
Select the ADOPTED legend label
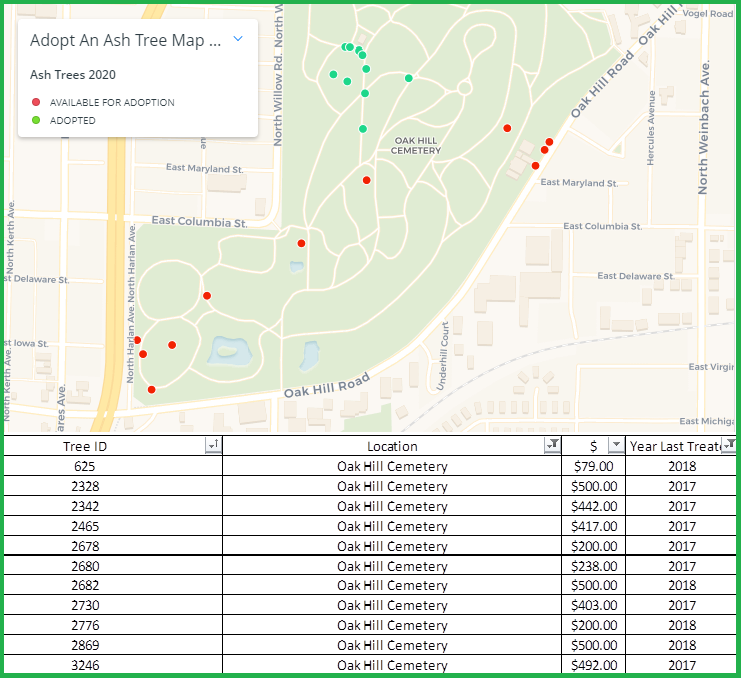[x=73, y=120]
